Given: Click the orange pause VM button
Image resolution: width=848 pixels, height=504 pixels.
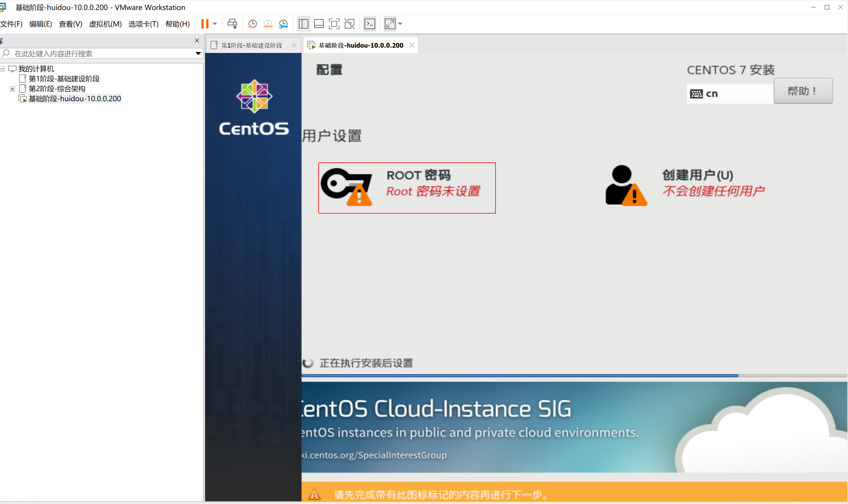Looking at the screenshot, I should 205,24.
